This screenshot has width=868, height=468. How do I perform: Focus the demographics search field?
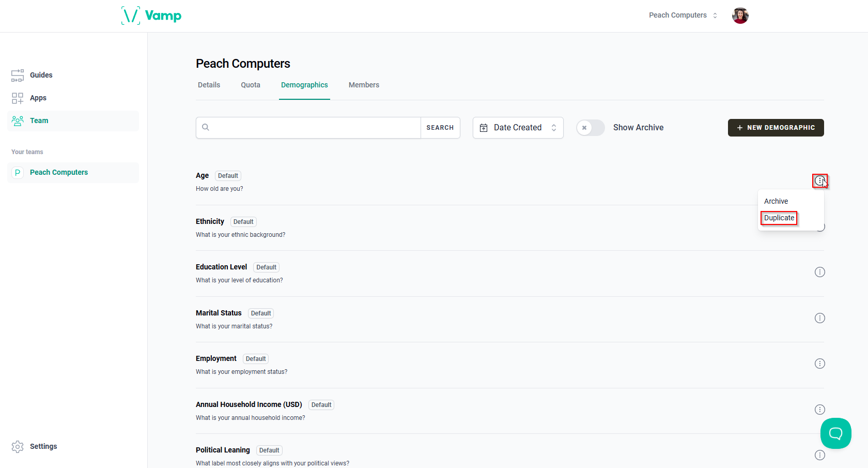(x=308, y=128)
